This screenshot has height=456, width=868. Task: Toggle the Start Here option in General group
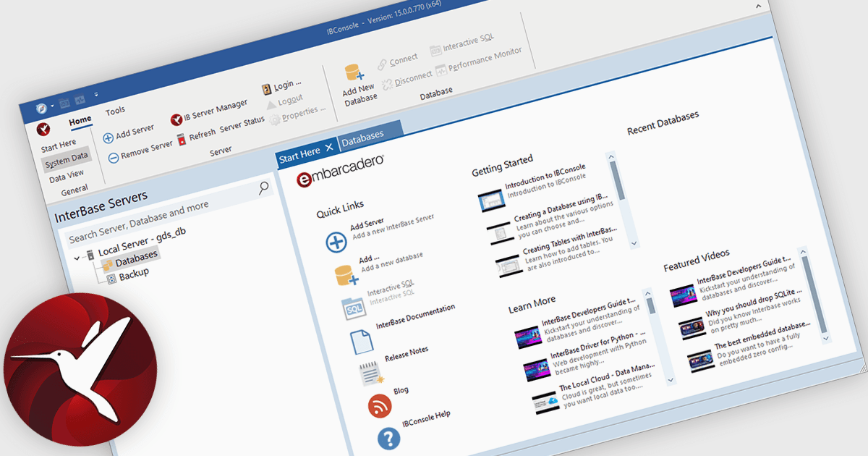coord(59,145)
